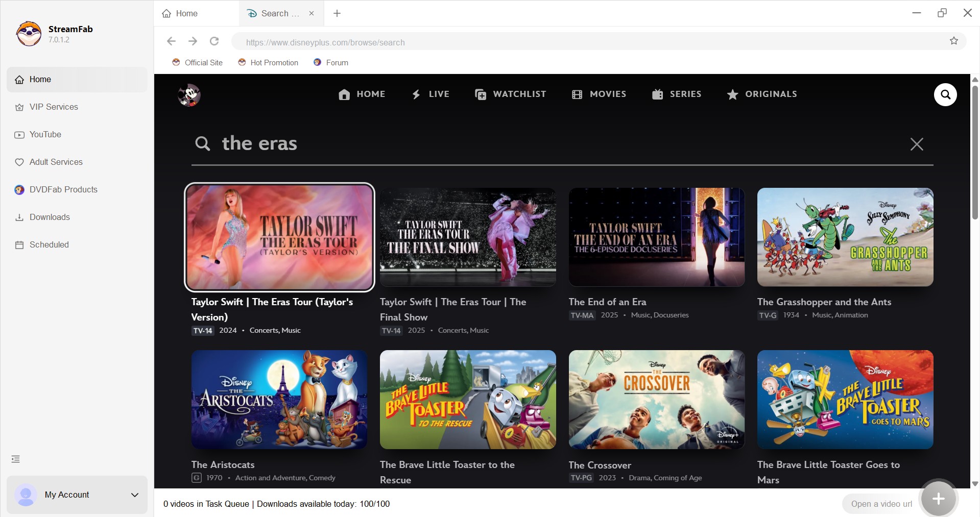Open the Watchlist navigation menu

pyautogui.click(x=510, y=94)
